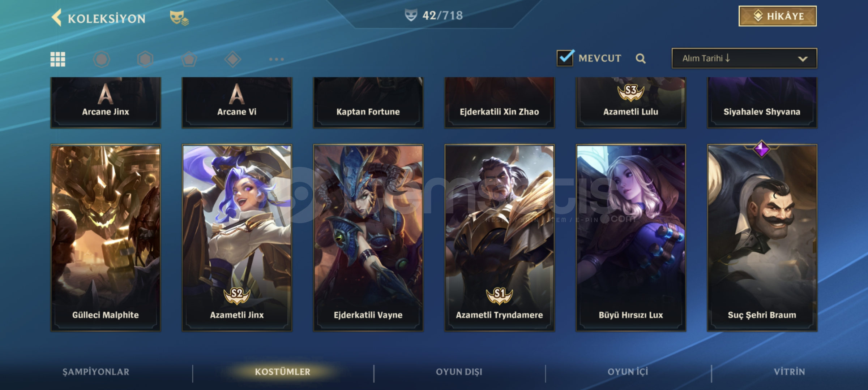Viewport: 868px width, 390px height.
Task: Filter skins by the diamond rarity icon
Action: tap(233, 59)
